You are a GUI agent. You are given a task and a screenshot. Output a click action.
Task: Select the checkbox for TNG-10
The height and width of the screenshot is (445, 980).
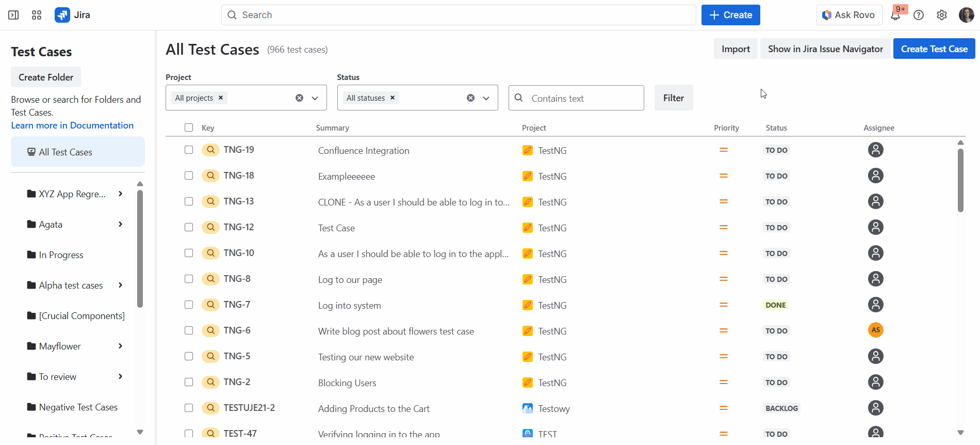click(189, 253)
